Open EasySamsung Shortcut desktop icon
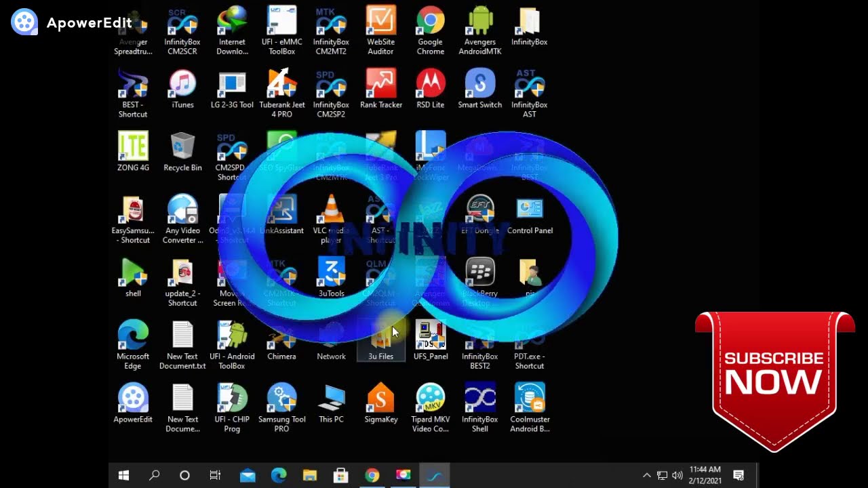The image size is (868, 488). pos(133,220)
